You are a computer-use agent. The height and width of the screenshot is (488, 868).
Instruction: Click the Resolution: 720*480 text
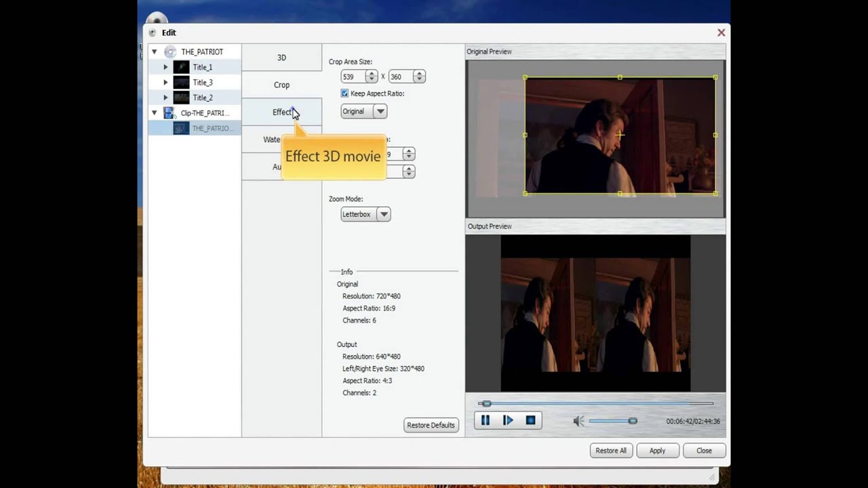click(371, 296)
